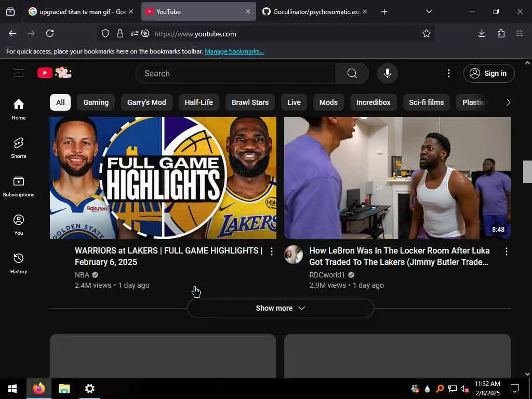Open YouTube settings three-dot menu
The image size is (532, 399).
click(448, 73)
